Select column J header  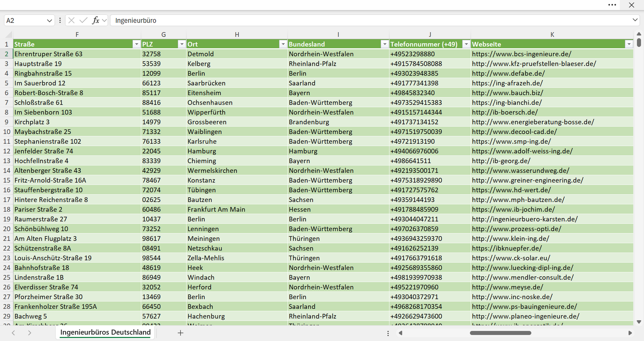pyautogui.click(x=430, y=35)
